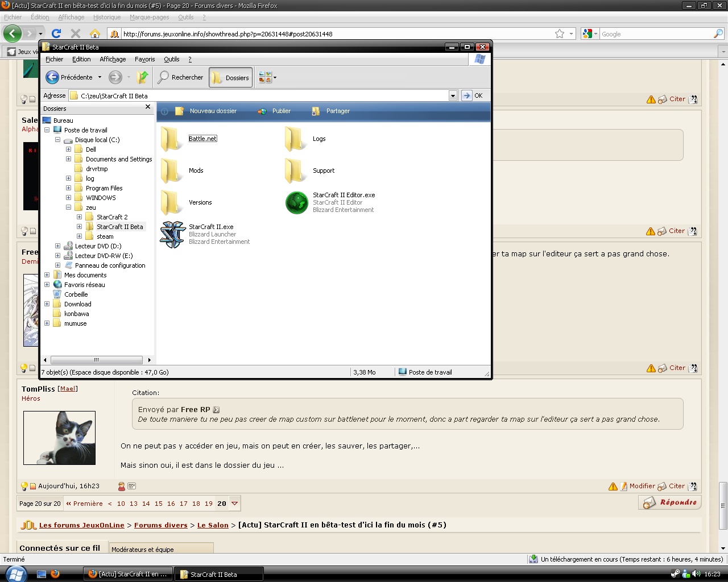Click the Windows Start orb
728x582 pixels.
coord(16,574)
